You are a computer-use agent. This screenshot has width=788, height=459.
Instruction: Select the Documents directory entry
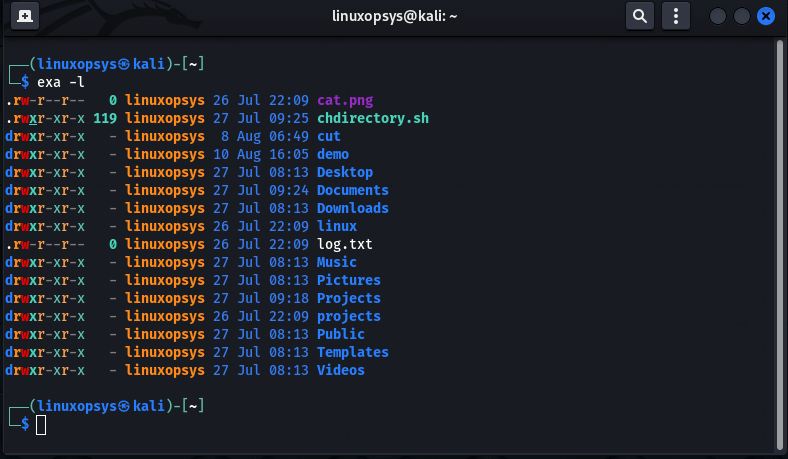[x=352, y=190]
